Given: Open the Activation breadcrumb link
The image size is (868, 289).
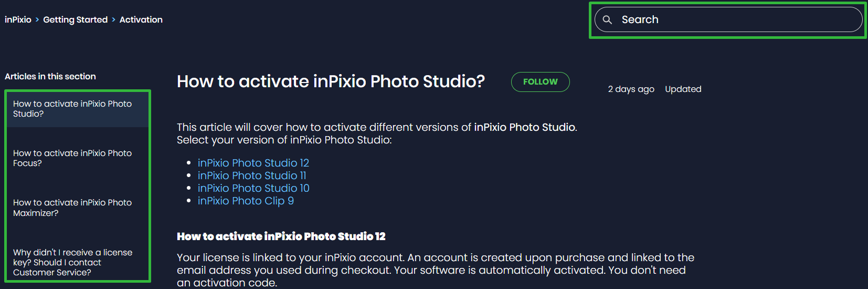Looking at the screenshot, I should pos(141,19).
